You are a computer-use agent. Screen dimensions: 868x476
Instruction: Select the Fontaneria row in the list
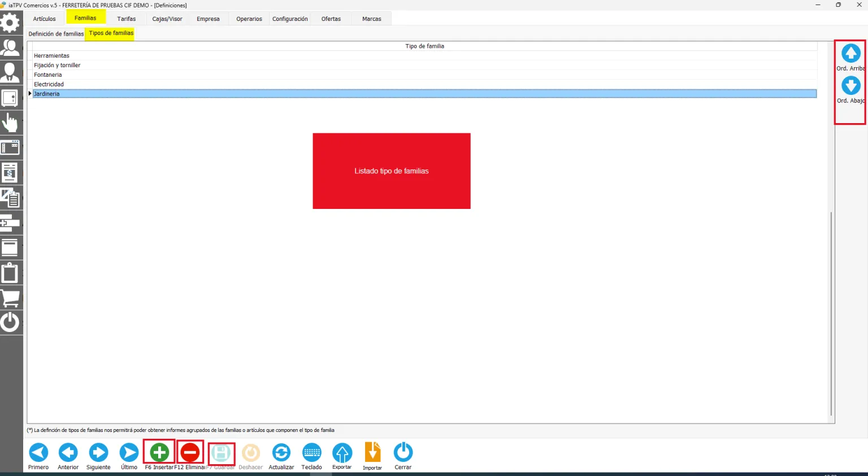[424, 75]
